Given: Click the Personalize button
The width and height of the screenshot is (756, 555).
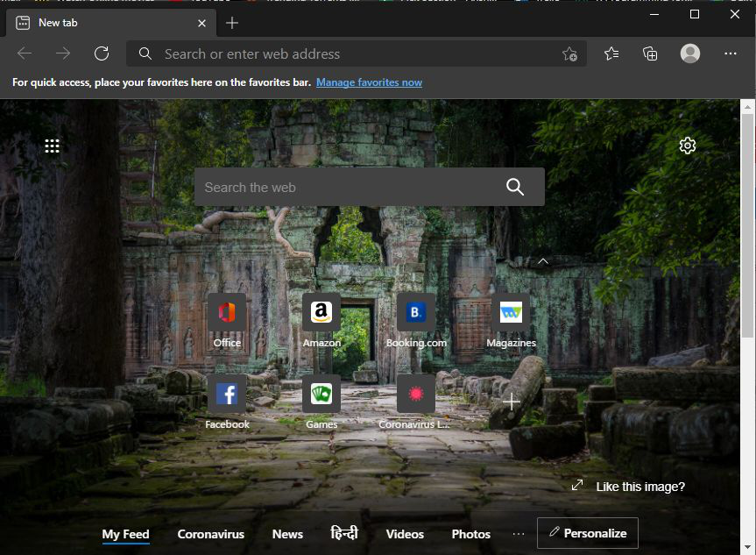Looking at the screenshot, I should coord(588,533).
